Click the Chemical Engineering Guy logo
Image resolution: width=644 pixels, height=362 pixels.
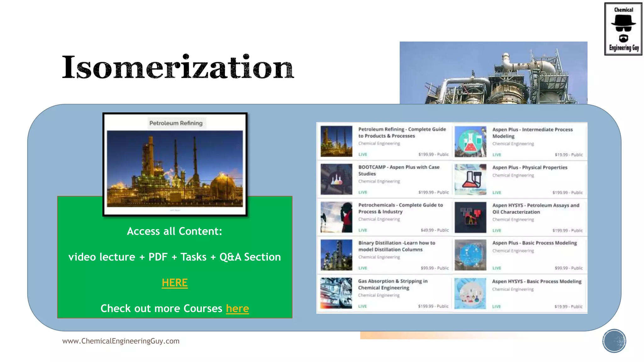tap(623, 29)
